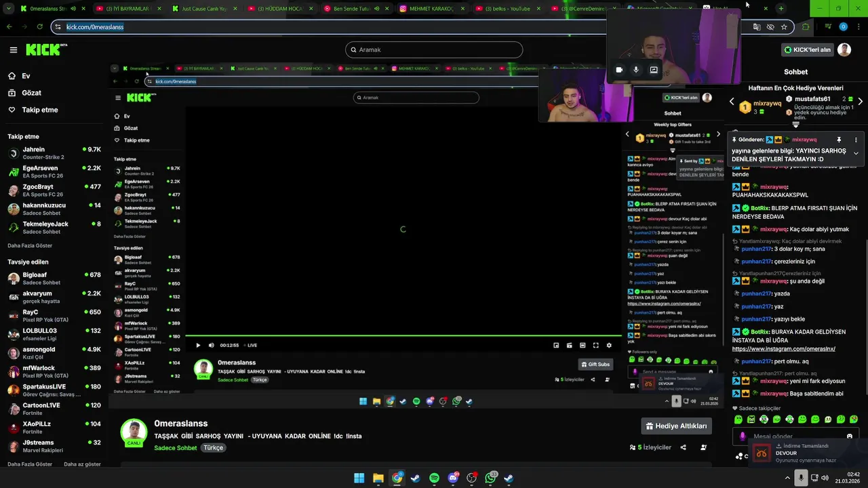The height and width of the screenshot is (488, 868).
Task: Open Jahrein channel in followed list
Action: click(x=54, y=152)
